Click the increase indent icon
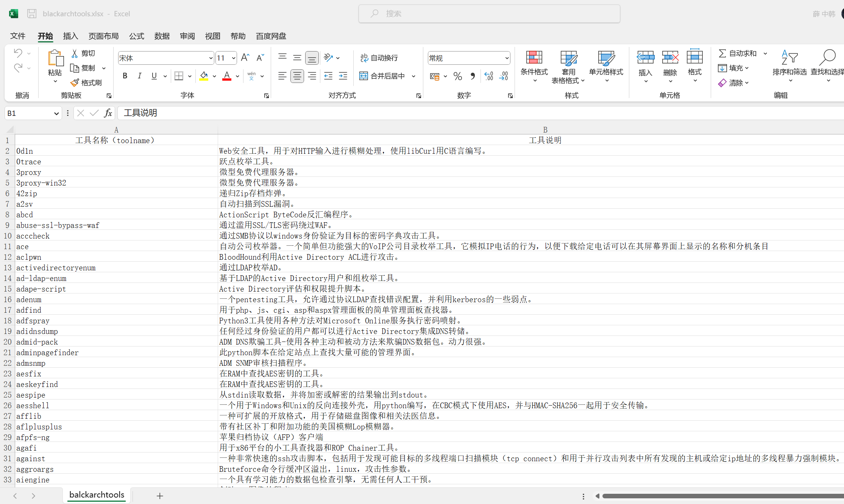This screenshot has height=504, width=844. (343, 76)
